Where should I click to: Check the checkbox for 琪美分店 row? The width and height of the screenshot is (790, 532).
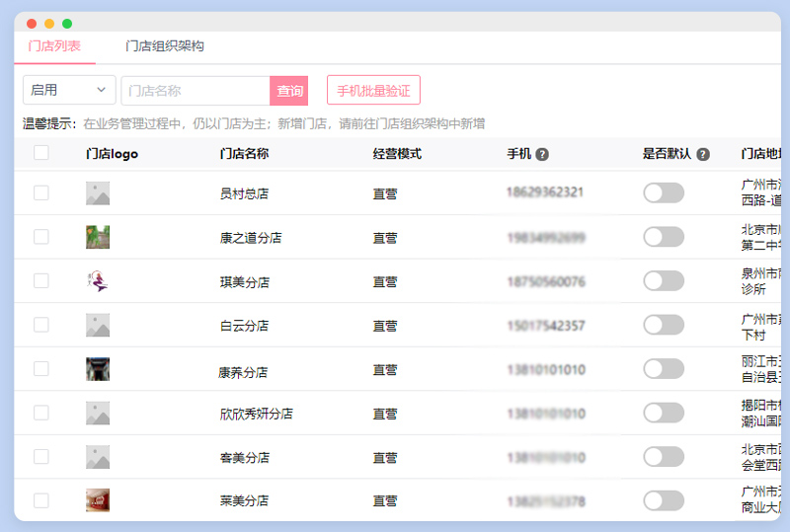(41, 280)
